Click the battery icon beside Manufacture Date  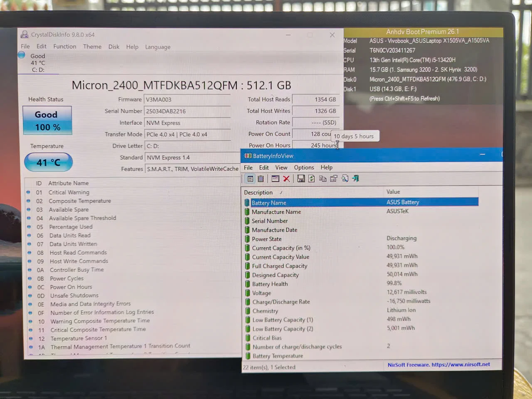pyautogui.click(x=247, y=230)
